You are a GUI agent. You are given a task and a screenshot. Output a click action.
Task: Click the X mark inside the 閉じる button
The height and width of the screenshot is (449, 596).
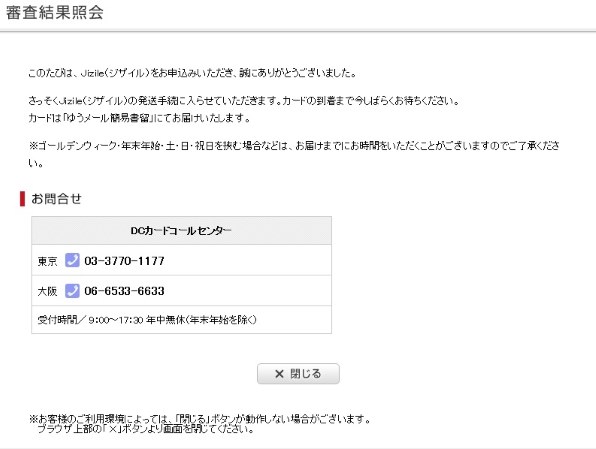pyautogui.click(x=279, y=374)
